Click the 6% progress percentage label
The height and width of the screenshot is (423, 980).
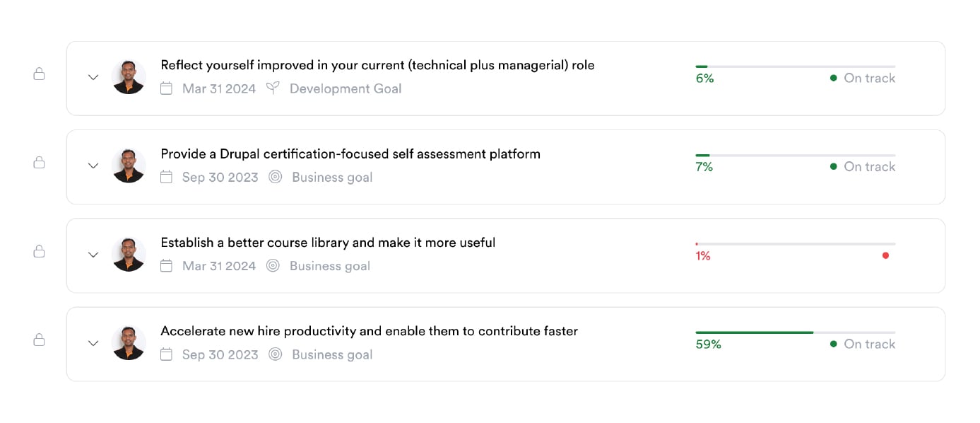coord(704,79)
